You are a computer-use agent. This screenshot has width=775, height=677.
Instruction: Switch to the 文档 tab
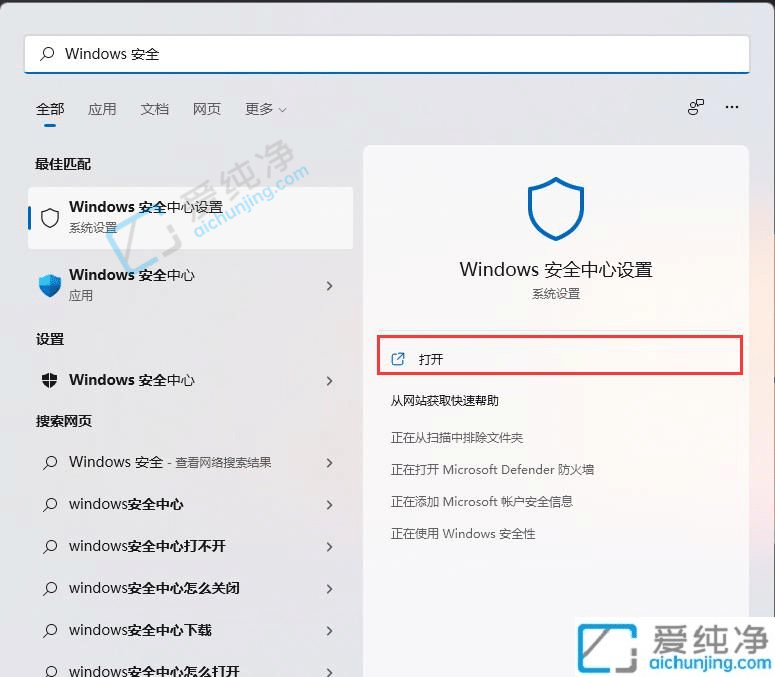pos(155,109)
